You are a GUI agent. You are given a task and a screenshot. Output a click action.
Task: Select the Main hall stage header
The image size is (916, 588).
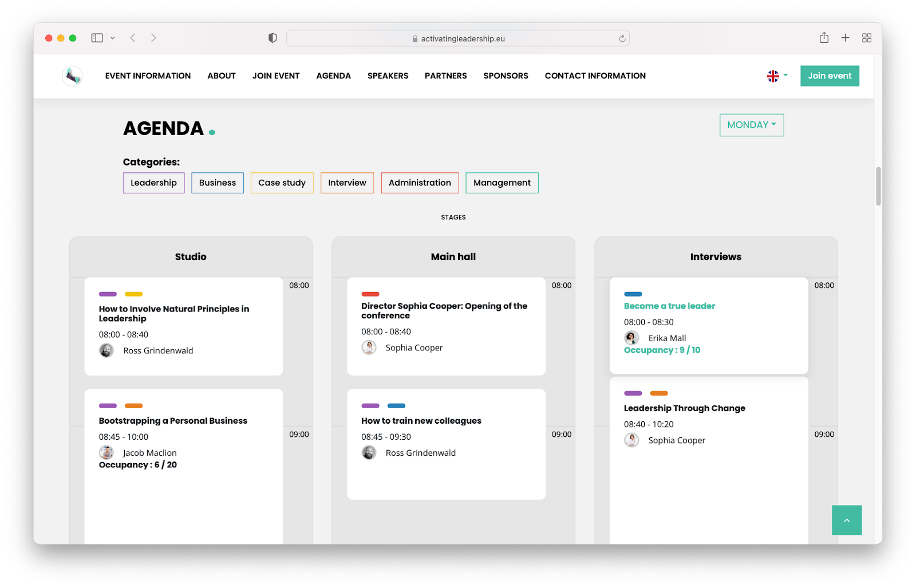point(453,256)
